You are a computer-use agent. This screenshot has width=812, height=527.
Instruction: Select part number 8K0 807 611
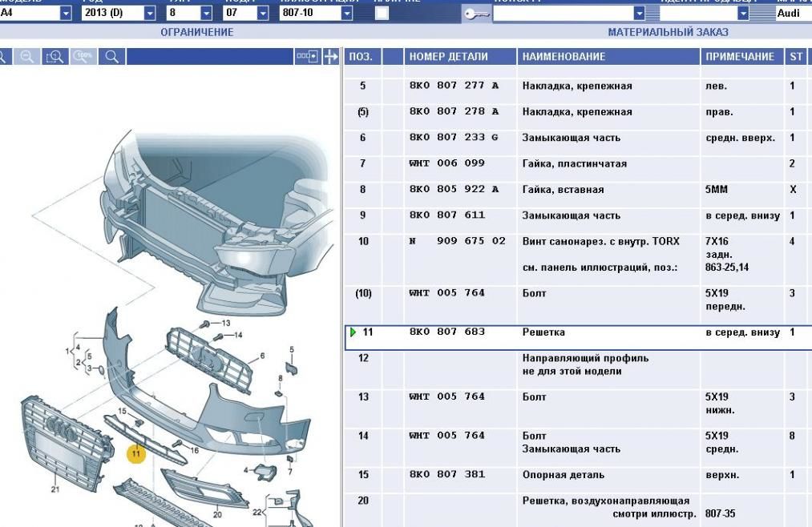447,215
